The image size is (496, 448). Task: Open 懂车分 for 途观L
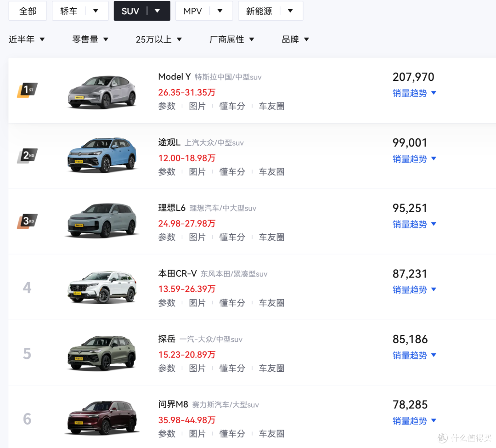(232, 172)
